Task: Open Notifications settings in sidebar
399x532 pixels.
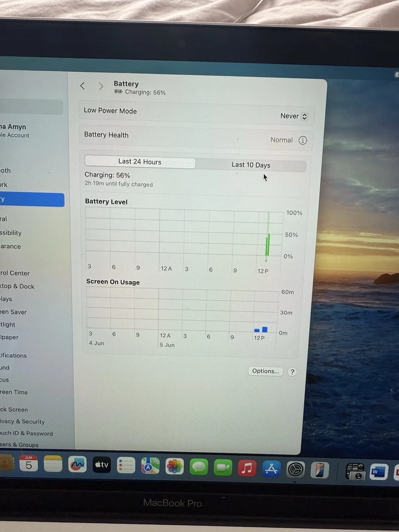Action: point(13,356)
